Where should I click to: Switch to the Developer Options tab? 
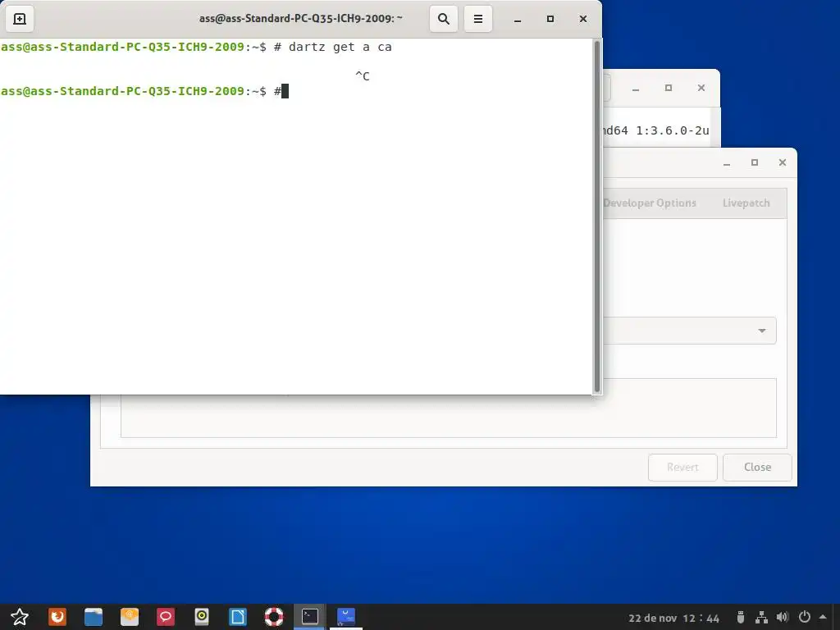650,203
